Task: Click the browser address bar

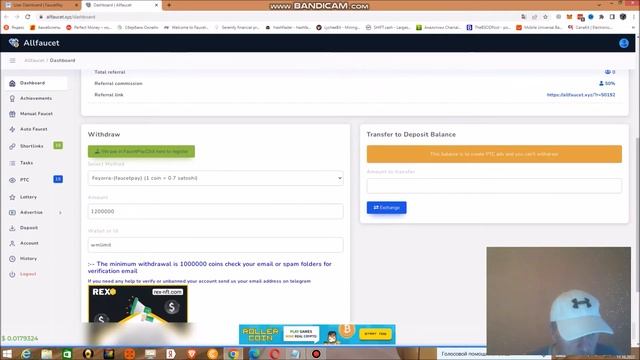Action: (x=278, y=17)
